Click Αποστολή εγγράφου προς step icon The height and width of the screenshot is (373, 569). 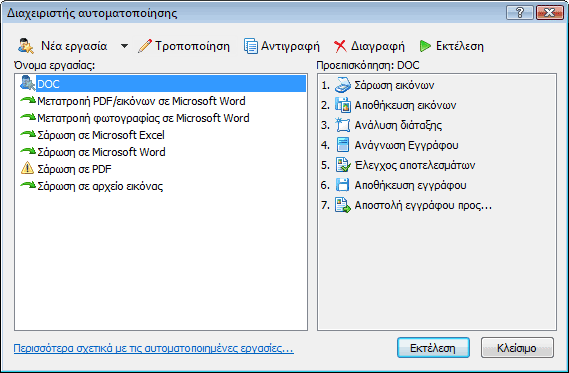343,205
